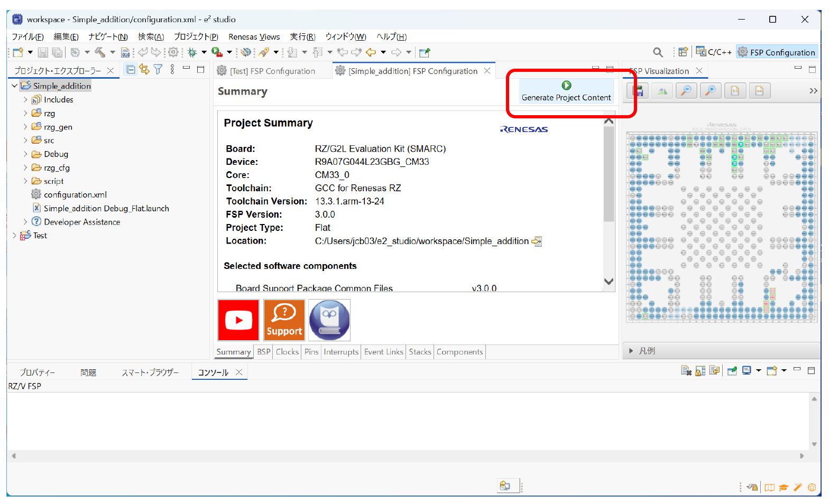Expand the legend section below the visualization
829x504 pixels.
coord(631,351)
